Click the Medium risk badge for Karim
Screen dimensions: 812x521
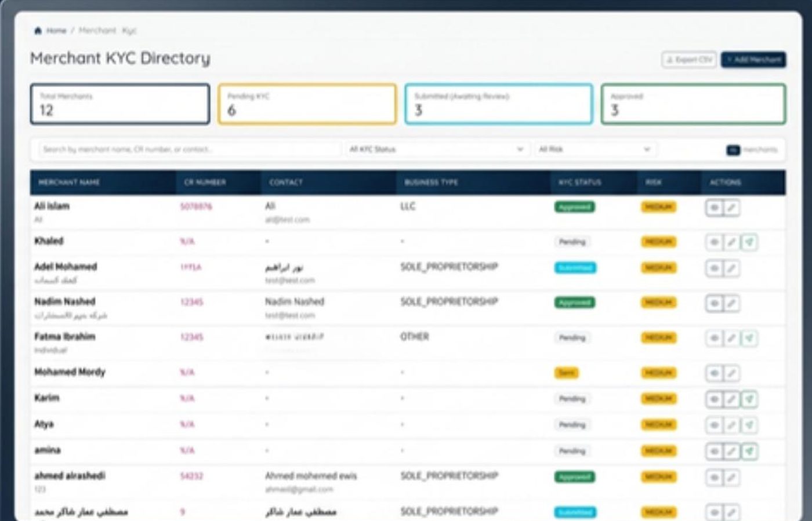pyautogui.click(x=658, y=399)
